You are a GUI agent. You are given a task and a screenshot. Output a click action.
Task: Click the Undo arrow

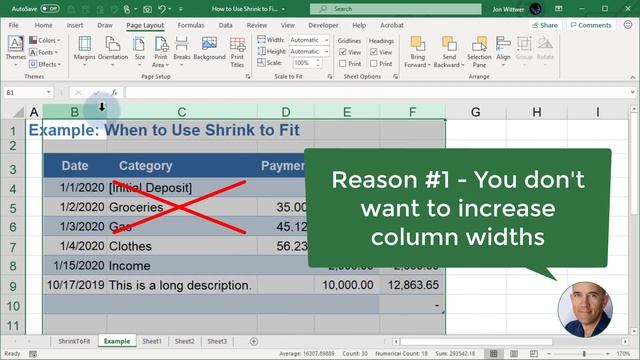tap(162, 9)
